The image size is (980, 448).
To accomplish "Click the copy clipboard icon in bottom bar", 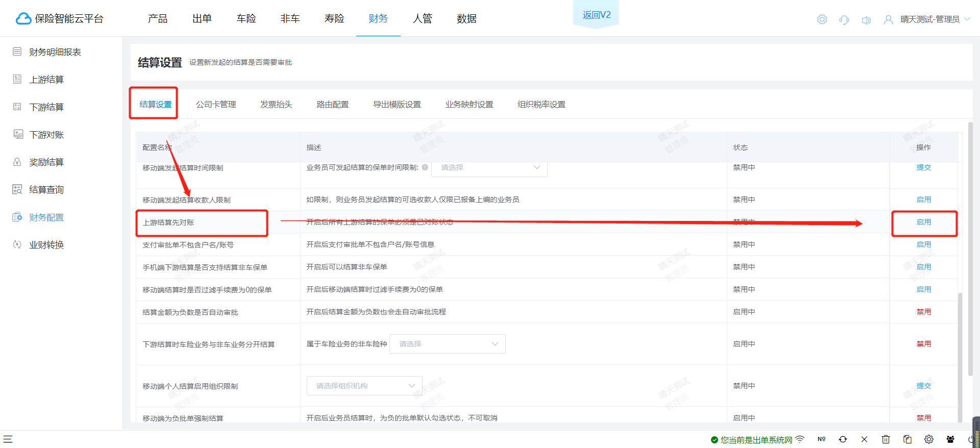I will click(907, 439).
